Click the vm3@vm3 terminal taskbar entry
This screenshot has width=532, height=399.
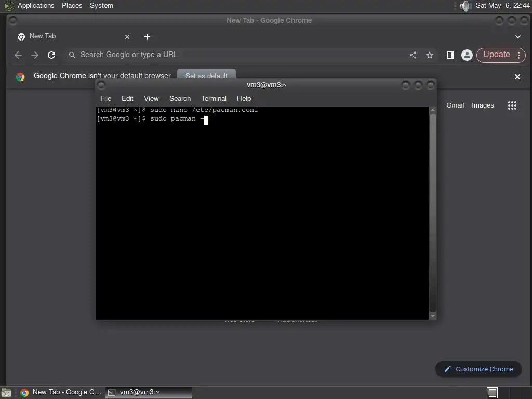pyautogui.click(x=149, y=392)
